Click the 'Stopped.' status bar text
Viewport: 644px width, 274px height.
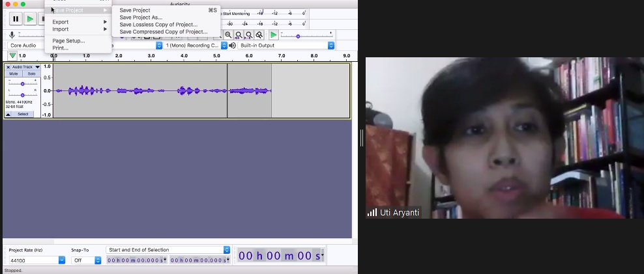coord(13,271)
